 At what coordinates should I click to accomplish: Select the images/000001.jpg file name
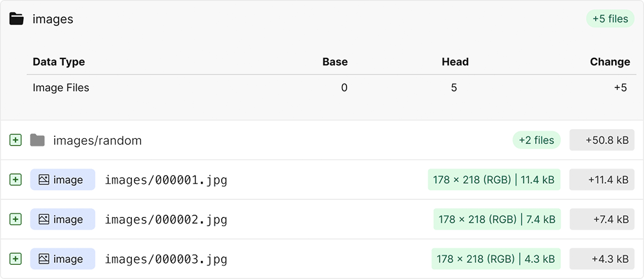pos(166,180)
